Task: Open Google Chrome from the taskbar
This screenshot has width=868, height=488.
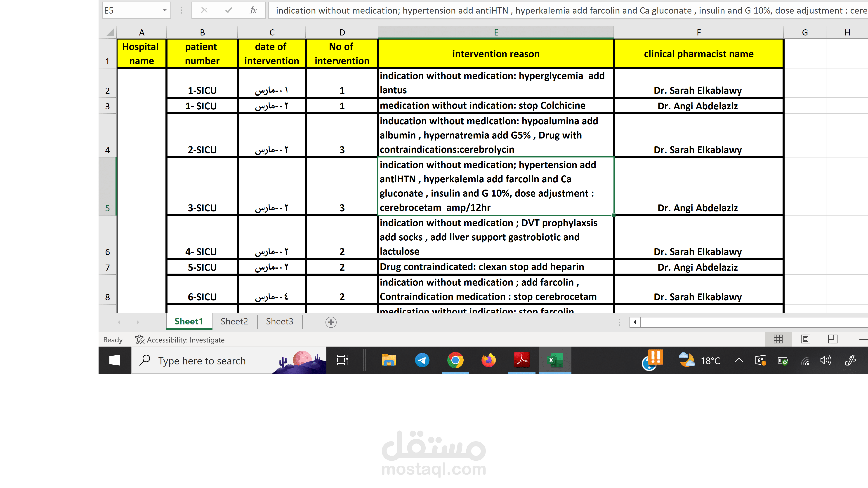Action: [x=455, y=360]
